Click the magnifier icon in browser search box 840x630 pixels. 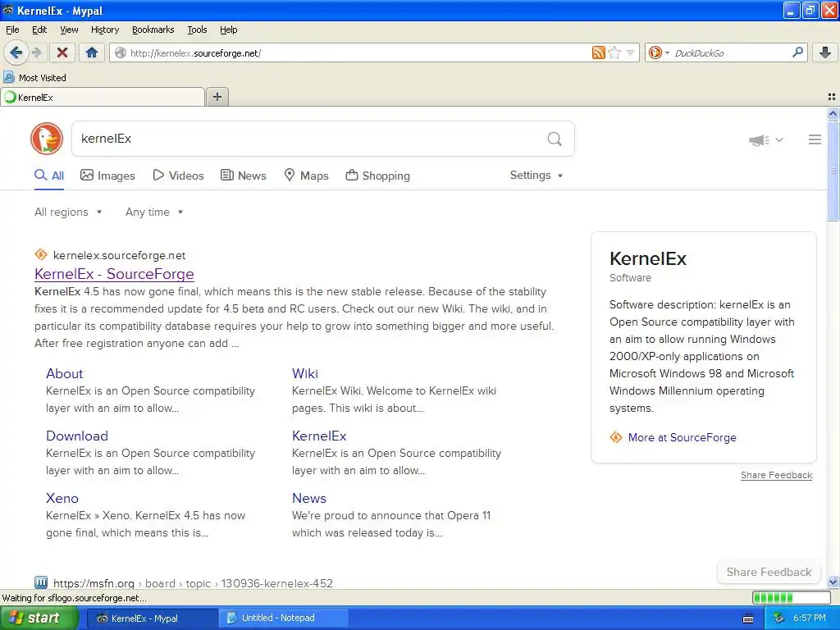[797, 52]
